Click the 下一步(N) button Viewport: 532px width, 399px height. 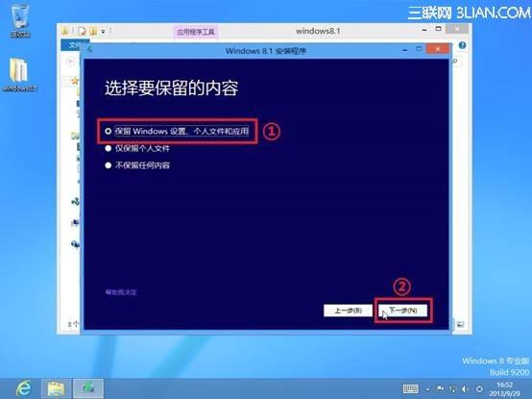pyautogui.click(x=402, y=310)
